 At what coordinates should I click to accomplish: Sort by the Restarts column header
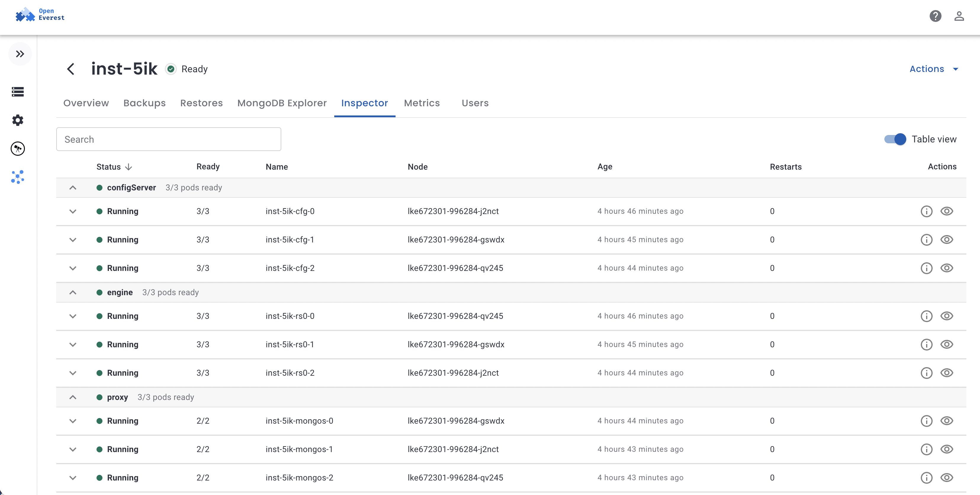coord(785,167)
